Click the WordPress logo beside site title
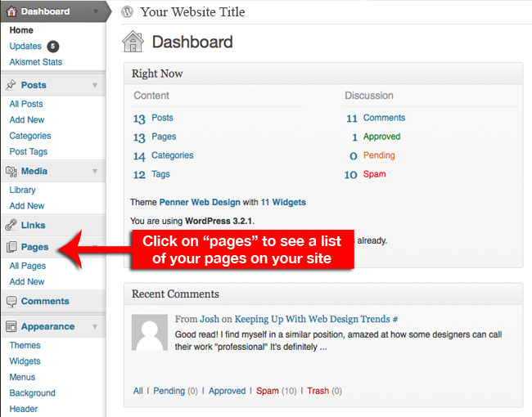Viewport: 532px width, 417px height. [x=127, y=12]
